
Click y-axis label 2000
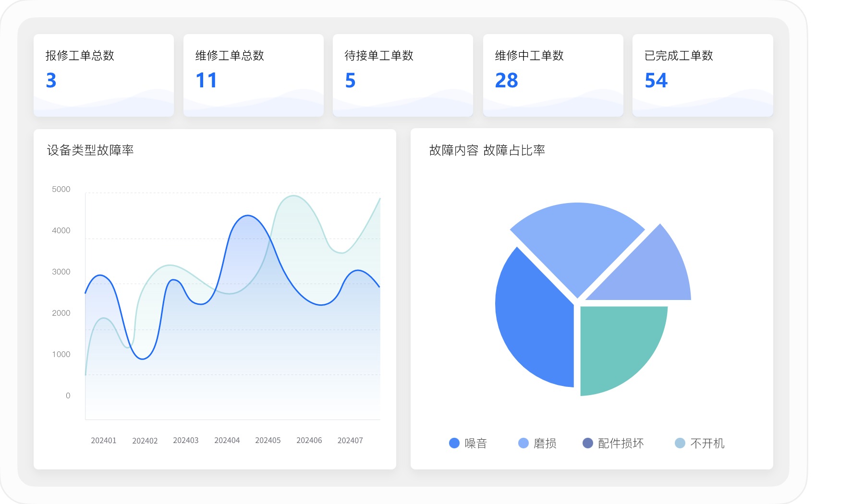pyautogui.click(x=61, y=313)
